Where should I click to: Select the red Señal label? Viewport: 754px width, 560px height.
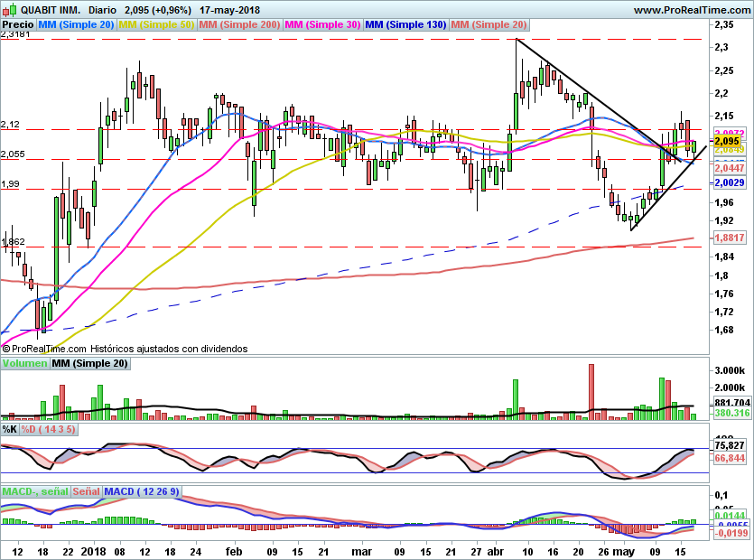(86, 491)
